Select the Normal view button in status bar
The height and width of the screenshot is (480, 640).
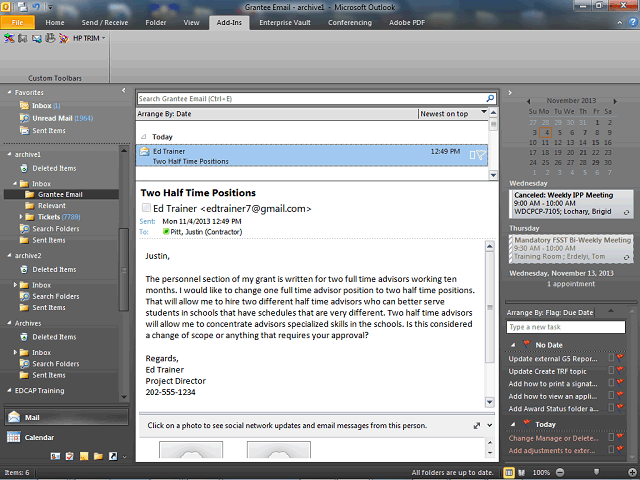click(x=509, y=473)
